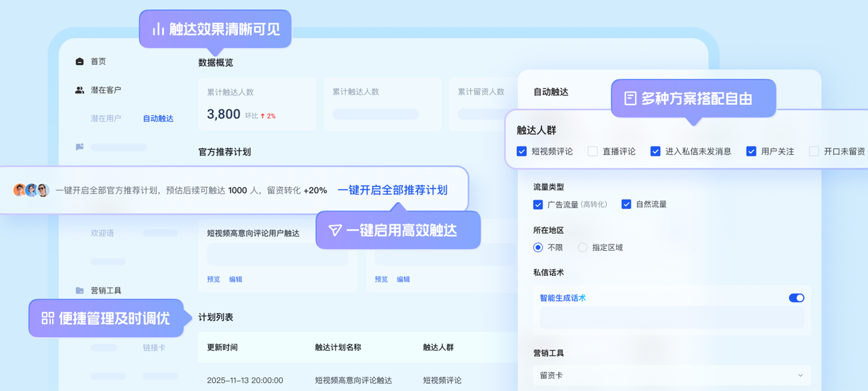
Task: Toggle the 用户关注 checkbox
Action: (752, 151)
